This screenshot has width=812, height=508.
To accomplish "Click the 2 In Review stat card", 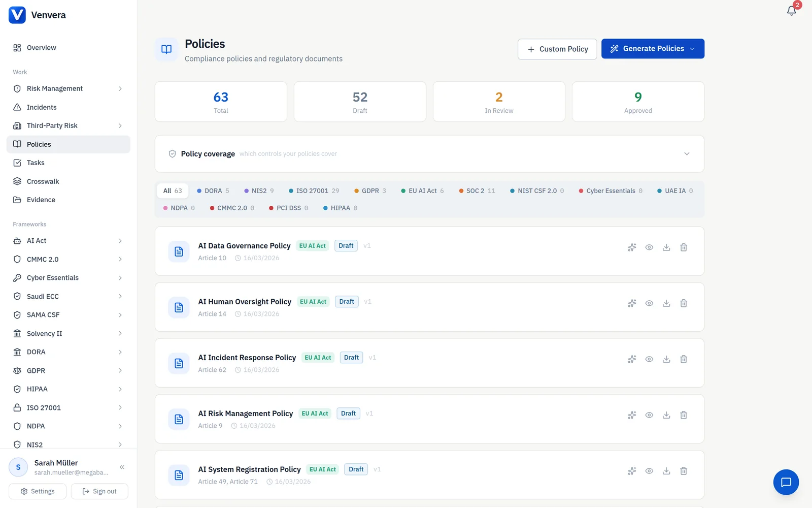I will (499, 102).
